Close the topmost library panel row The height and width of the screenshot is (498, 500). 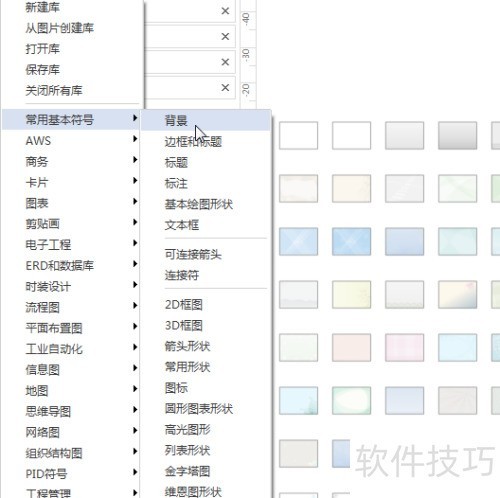point(225,11)
